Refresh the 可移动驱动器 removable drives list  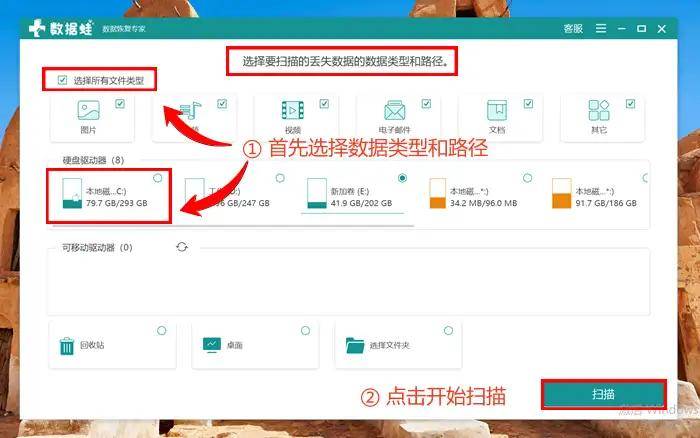(182, 247)
